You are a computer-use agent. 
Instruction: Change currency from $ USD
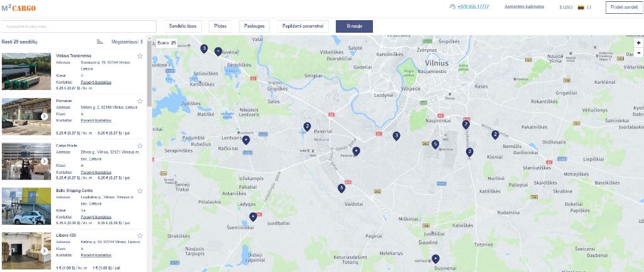[565, 8]
